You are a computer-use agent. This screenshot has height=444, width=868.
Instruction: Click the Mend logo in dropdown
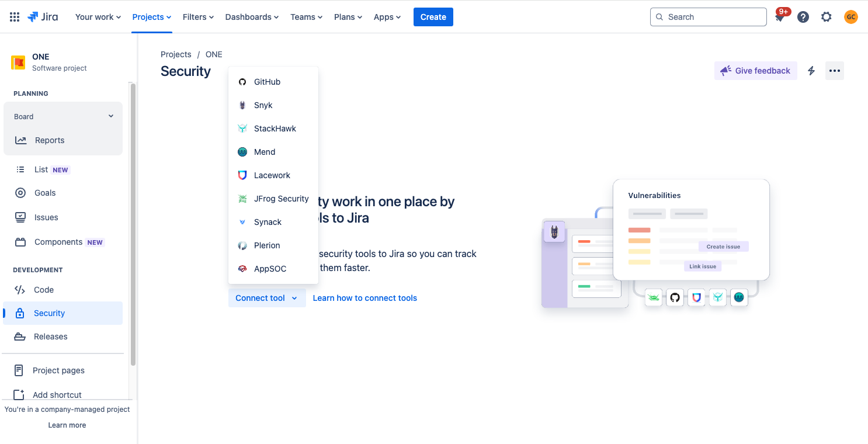coord(242,152)
